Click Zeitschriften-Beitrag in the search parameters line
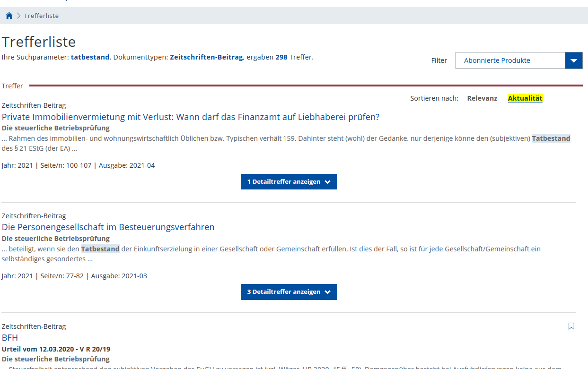This screenshot has height=369, width=588. pos(206,57)
